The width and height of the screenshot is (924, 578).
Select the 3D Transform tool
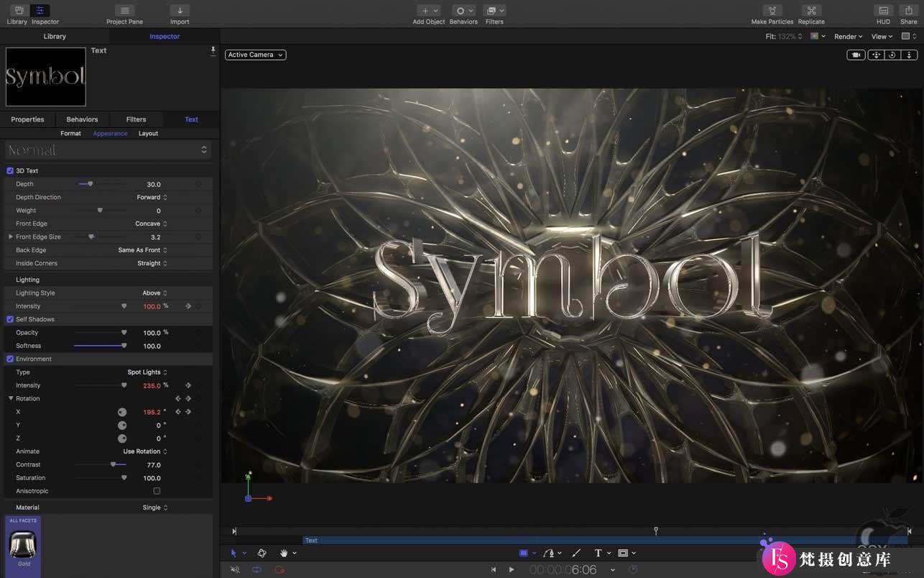[262, 553]
